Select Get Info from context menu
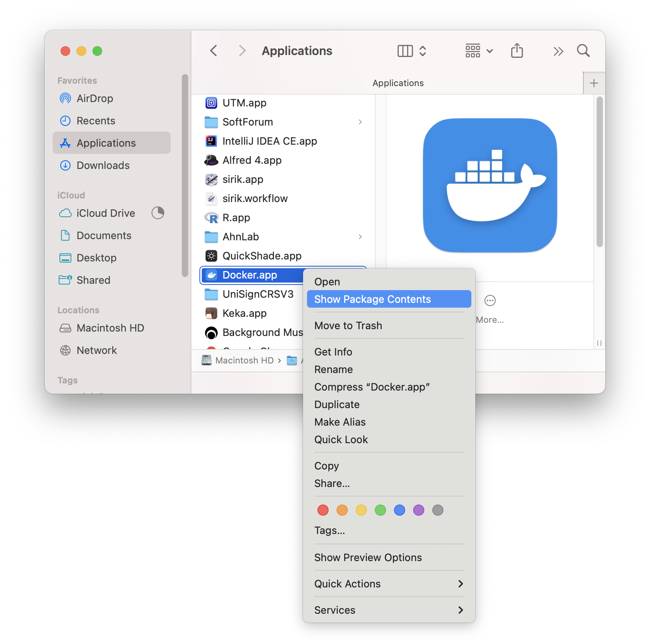This screenshot has height=644, width=650. [x=333, y=352]
